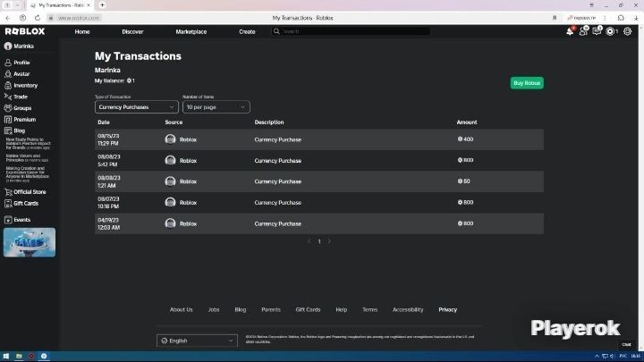Go to Marketplace in top navigation
The image size is (644, 362).
(x=191, y=31)
